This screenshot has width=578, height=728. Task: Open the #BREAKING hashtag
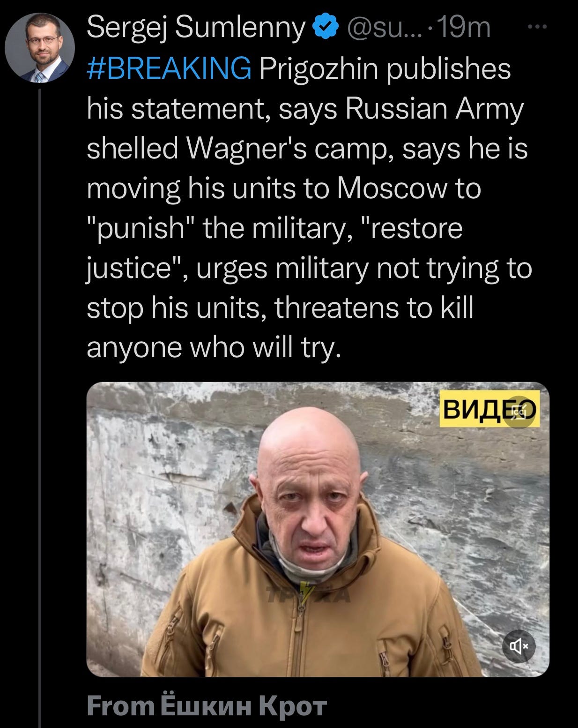point(169,68)
